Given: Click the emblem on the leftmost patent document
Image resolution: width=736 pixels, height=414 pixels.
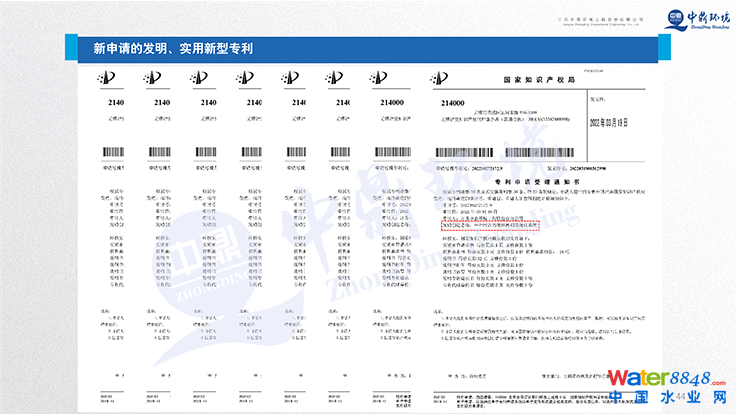Looking at the screenshot, I should (108, 79).
